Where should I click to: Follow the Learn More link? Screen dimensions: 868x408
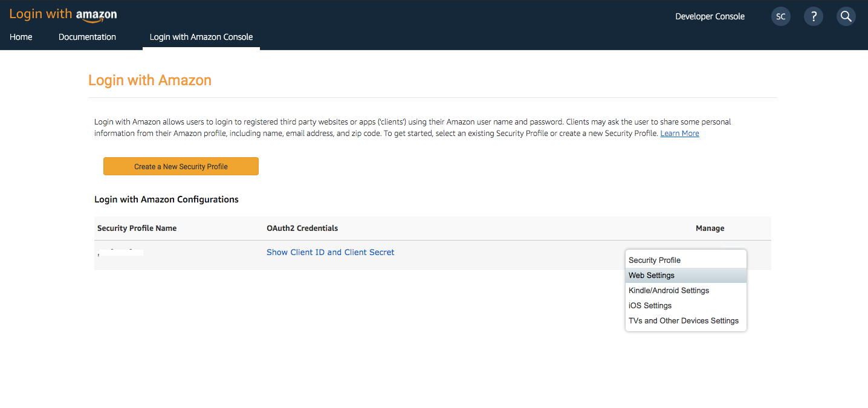tap(679, 134)
